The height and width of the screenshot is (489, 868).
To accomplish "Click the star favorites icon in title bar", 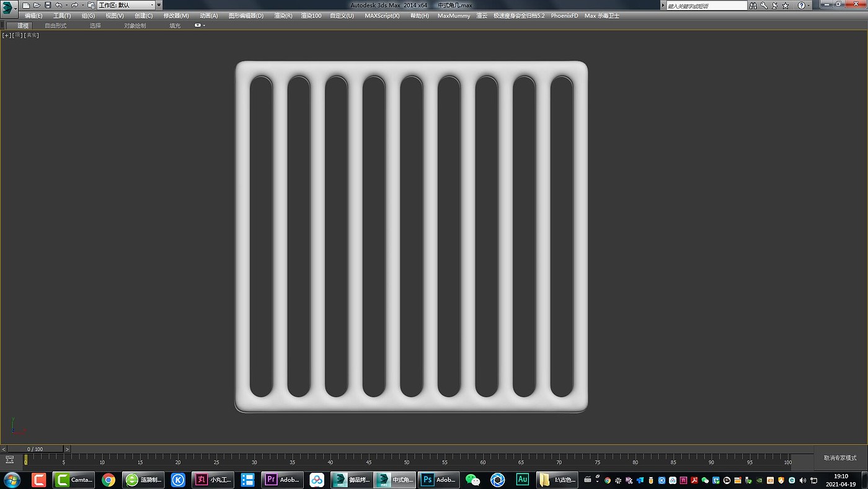I will 786,6.
